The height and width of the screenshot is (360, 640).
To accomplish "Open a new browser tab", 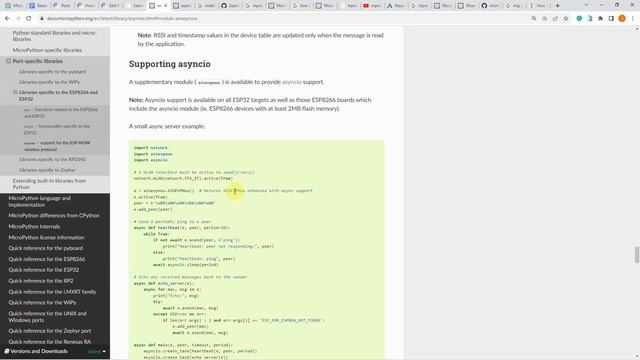I will tap(558, 6).
